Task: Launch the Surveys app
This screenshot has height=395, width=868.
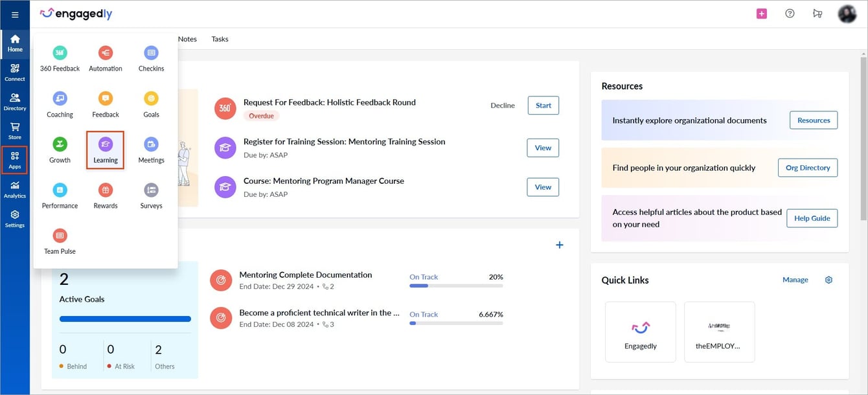Action: (151, 196)
